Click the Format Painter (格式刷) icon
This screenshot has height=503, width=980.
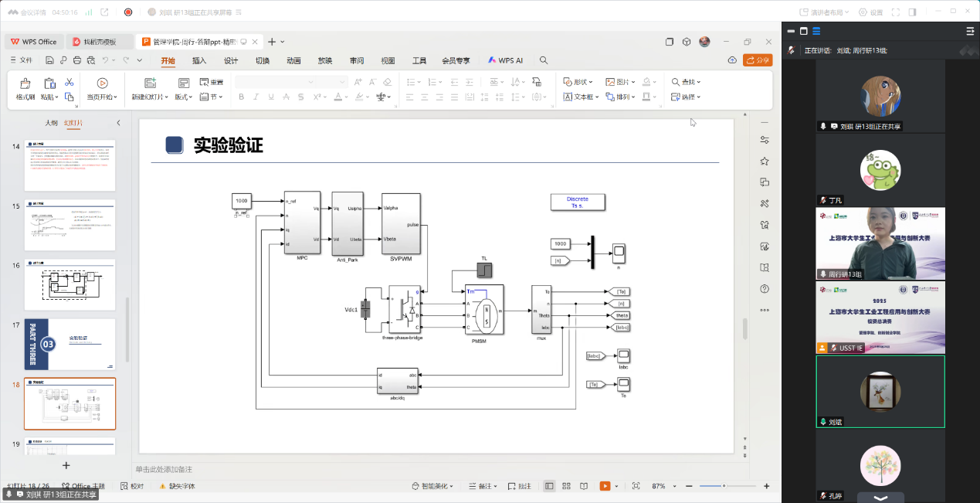(25, 83)
